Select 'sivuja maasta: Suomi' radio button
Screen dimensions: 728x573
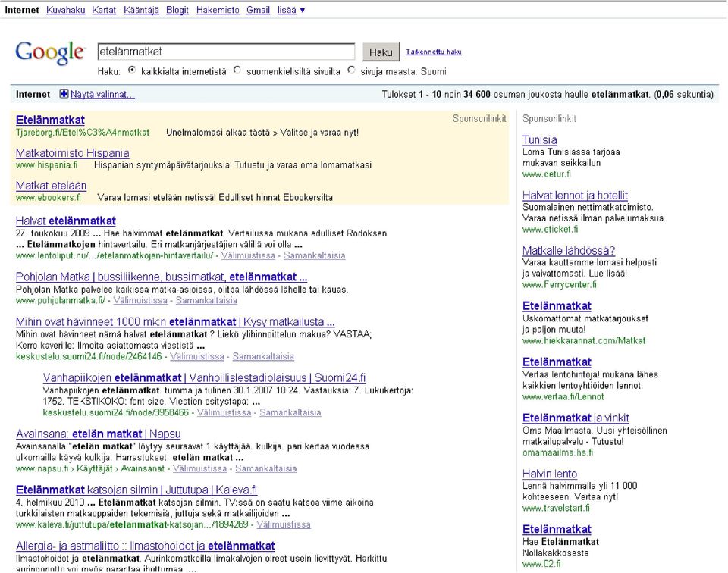(x=351, y=70)
